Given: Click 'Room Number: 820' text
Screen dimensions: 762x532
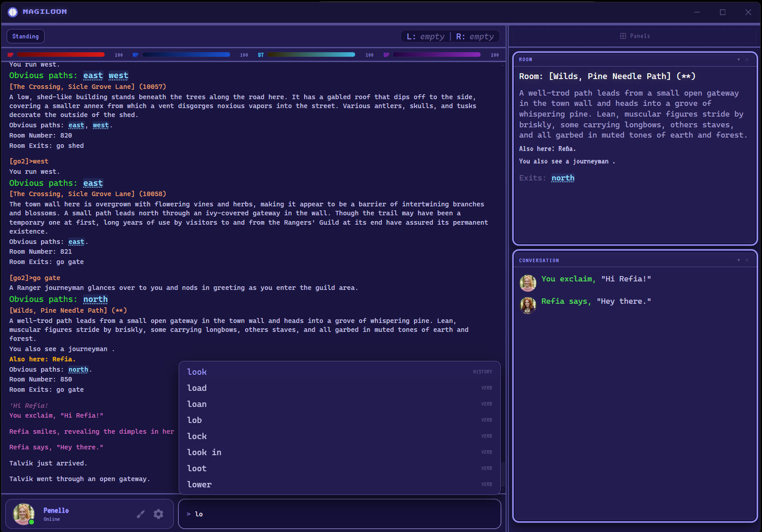Looking at the screenshot, I should click(x=41, y=135).
